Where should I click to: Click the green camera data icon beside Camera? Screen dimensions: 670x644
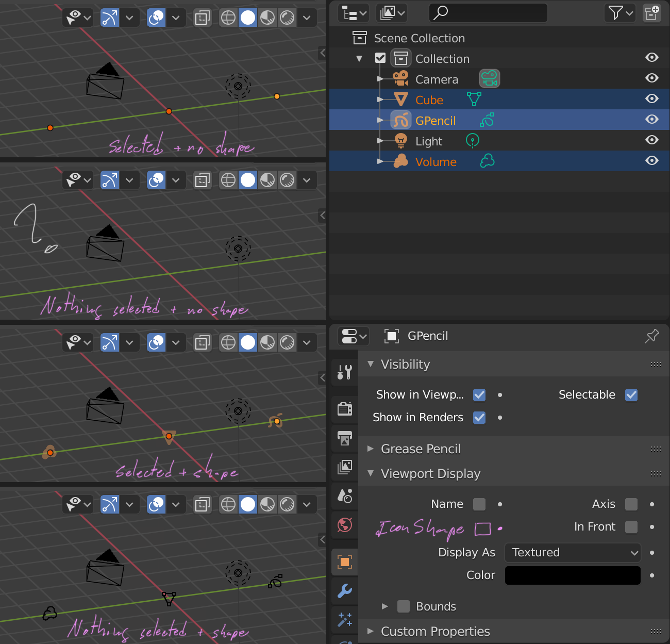[490, 78]
